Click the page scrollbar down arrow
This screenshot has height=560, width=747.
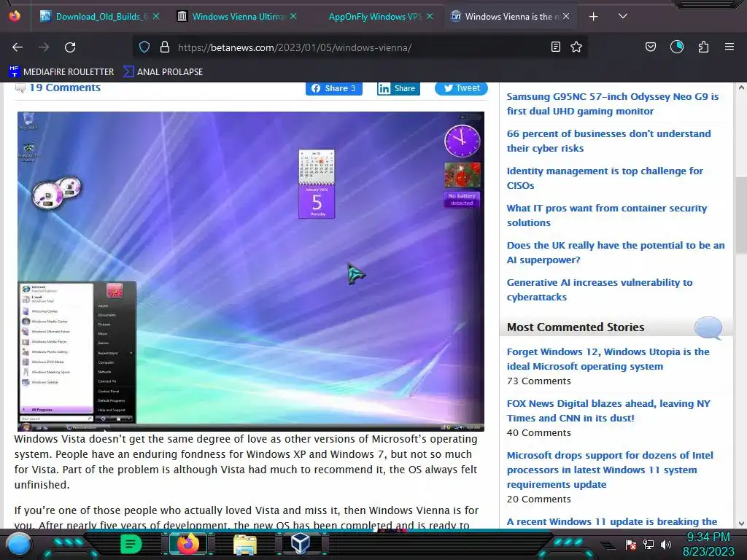pyautogui.click(x=741, y=524)
